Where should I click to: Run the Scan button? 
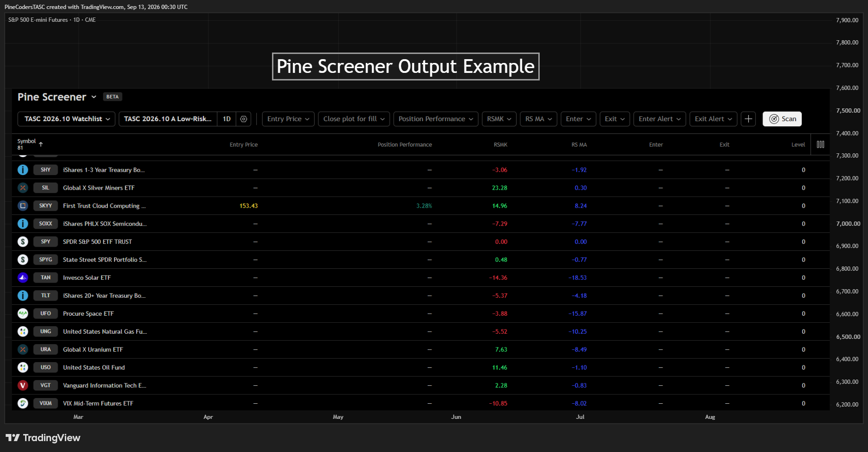(782, 119)
